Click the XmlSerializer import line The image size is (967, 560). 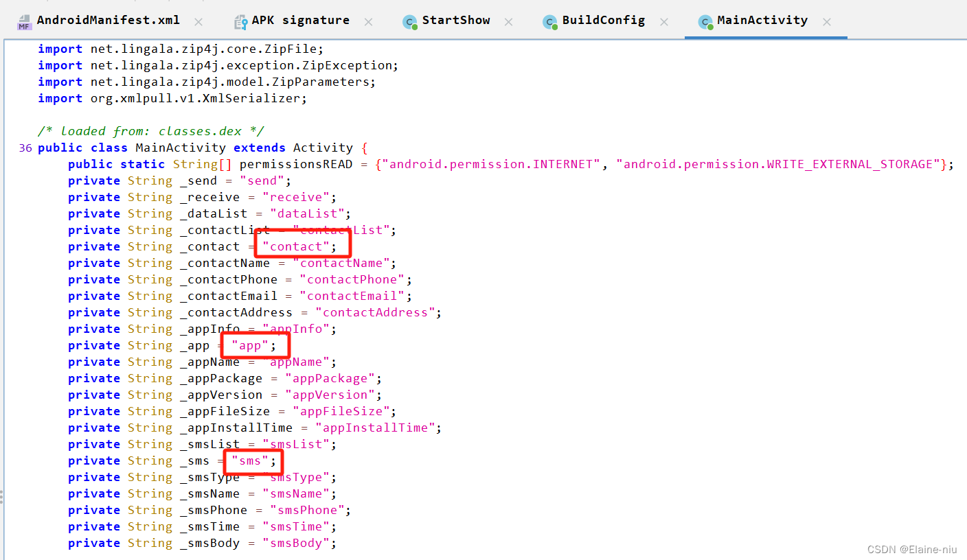click(172, 98)
